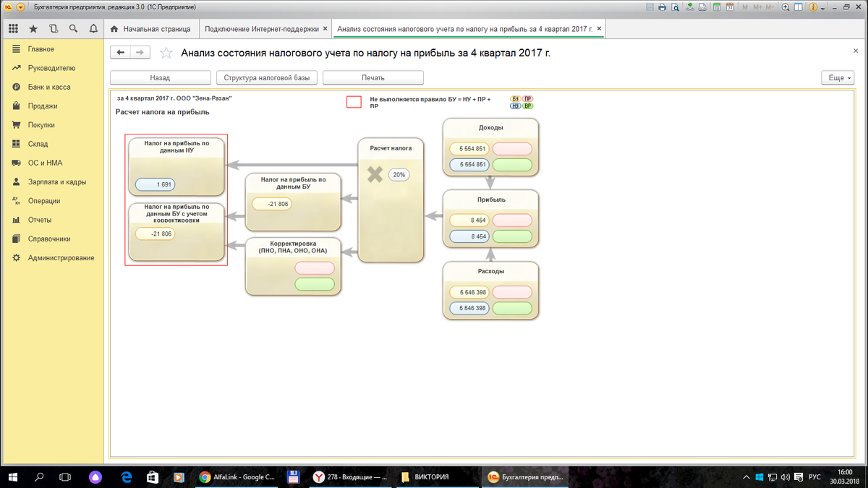Click the blue 5 554 851 value in Доходы

[x=469, y=165]
